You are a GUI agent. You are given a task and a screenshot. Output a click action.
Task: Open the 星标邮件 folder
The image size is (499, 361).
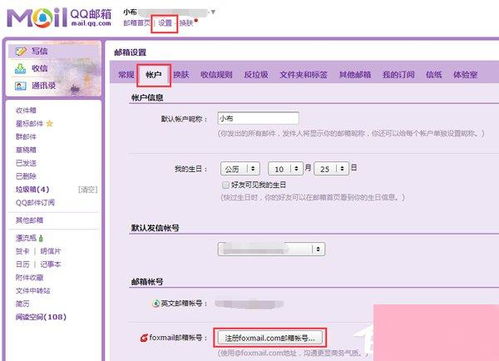(x=29, y=124)
